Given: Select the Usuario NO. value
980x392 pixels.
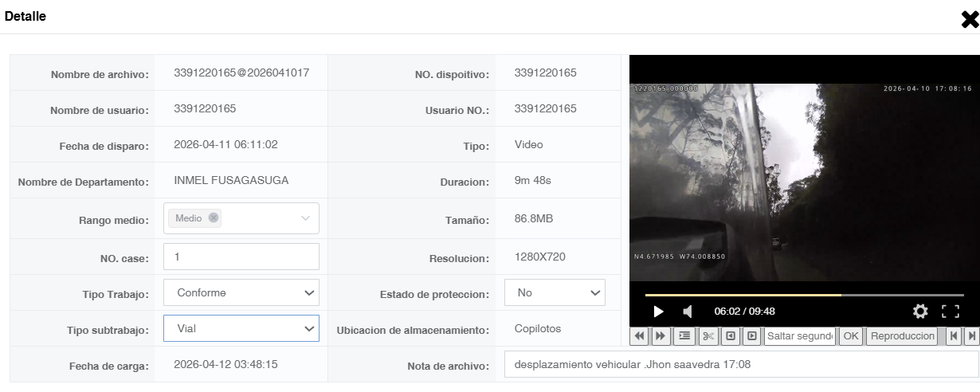Looking at the screenshot, I should point(546,108).
